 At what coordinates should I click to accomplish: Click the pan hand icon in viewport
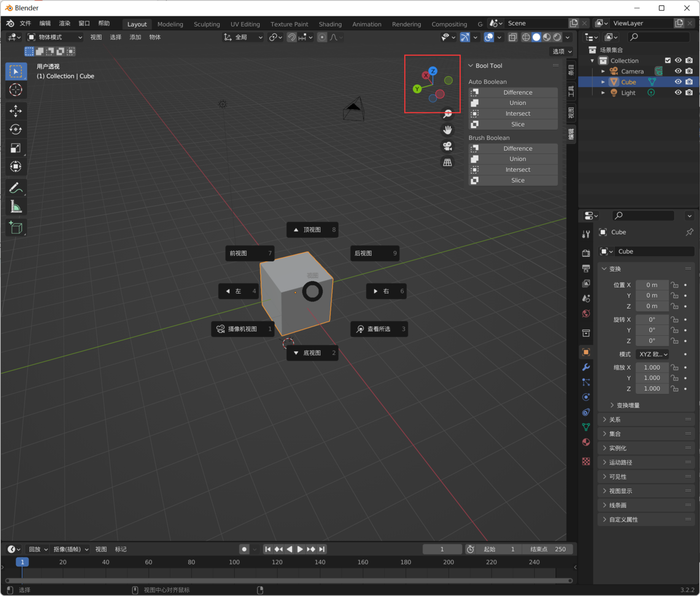(447, 129)
